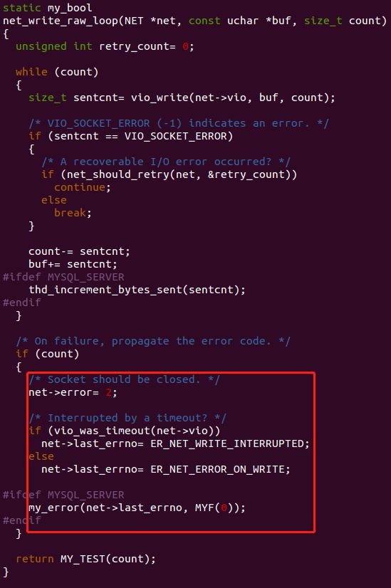Click the first #ifdef MYSQL_SERVER directive

(x=63, y=277)
